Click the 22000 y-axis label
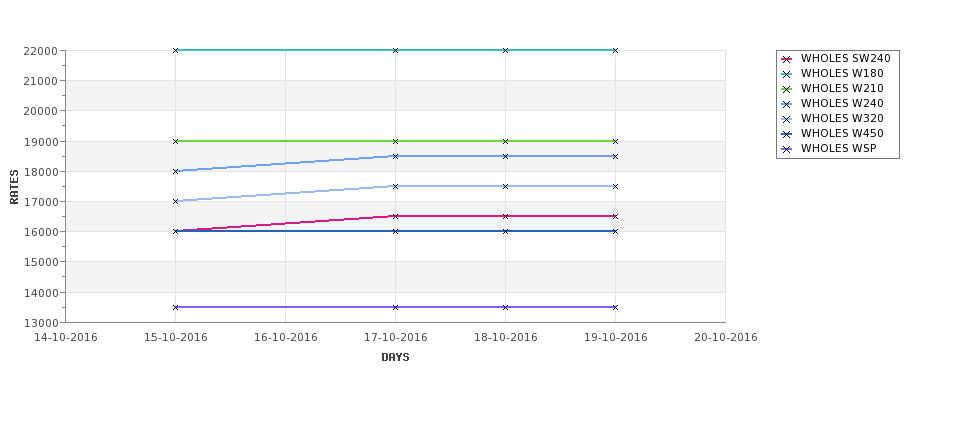 pos(40,51)
